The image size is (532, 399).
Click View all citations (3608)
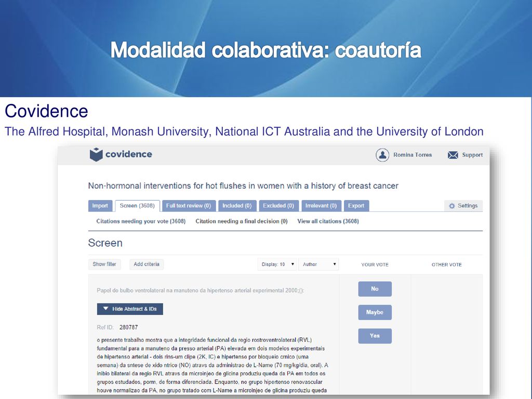pyautogui.click(x=328, y=221)
